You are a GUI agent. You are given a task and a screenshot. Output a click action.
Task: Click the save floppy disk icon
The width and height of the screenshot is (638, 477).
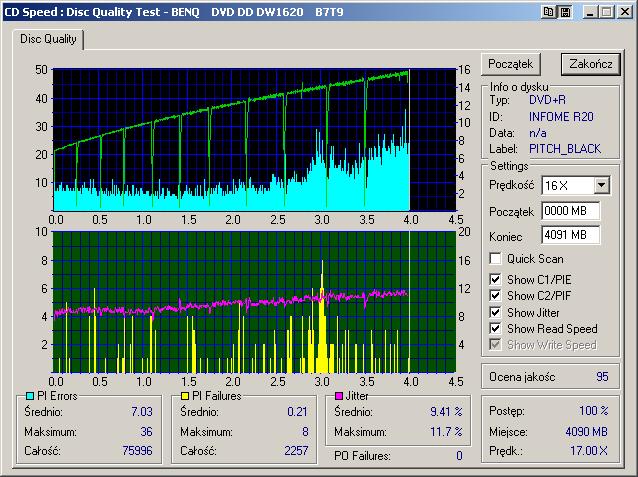tap(565, 12)
